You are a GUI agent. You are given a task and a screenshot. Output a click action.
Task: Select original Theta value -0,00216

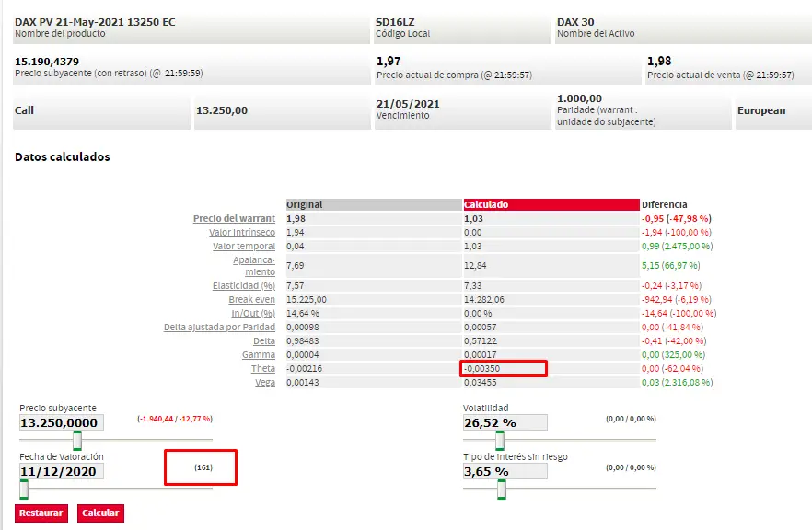point(305,368)
